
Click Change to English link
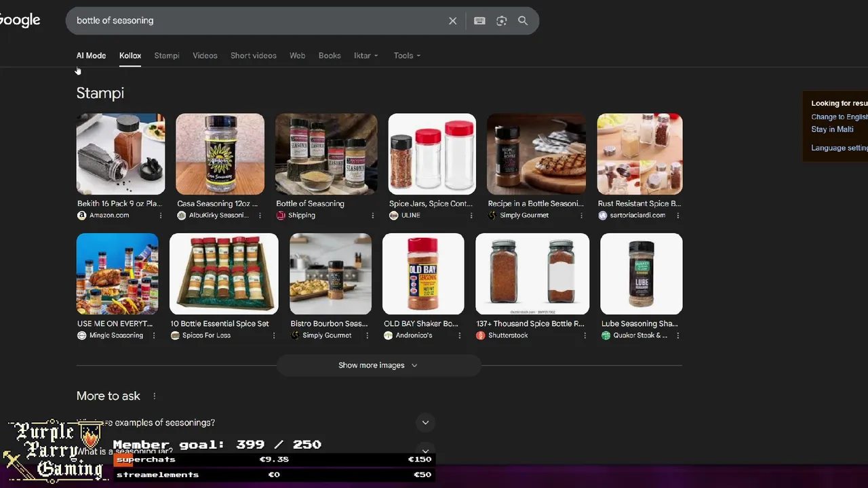click(x=840, y=117)
